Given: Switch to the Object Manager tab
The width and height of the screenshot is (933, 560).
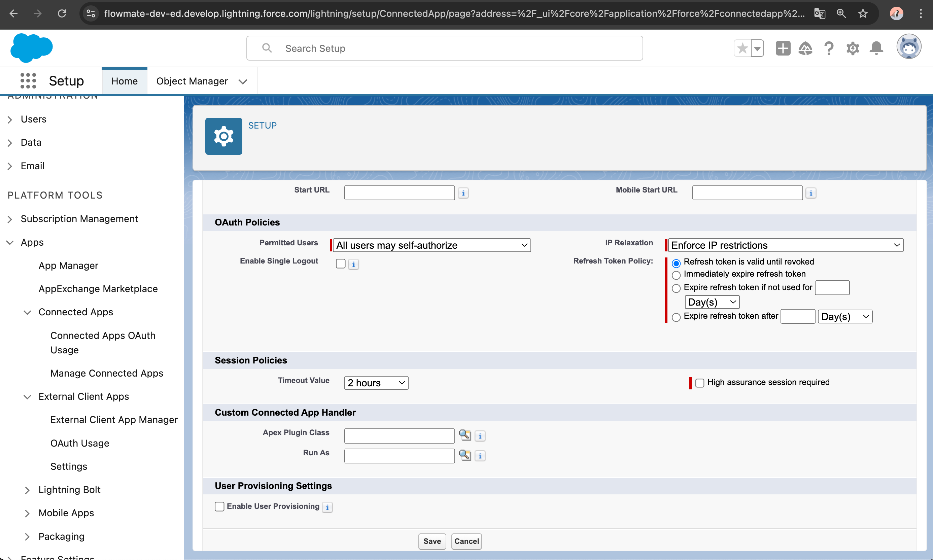Looking at the screenshot, I should (192, 81).
